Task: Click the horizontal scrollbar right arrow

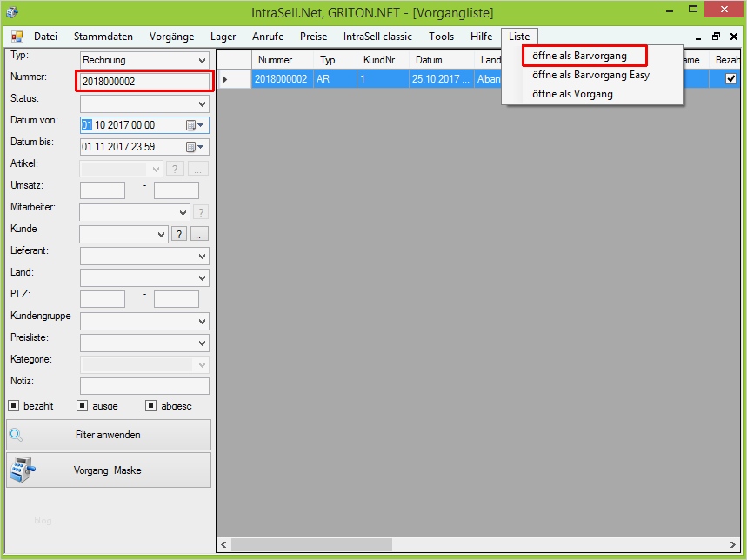Action: (x=733, y=544)
